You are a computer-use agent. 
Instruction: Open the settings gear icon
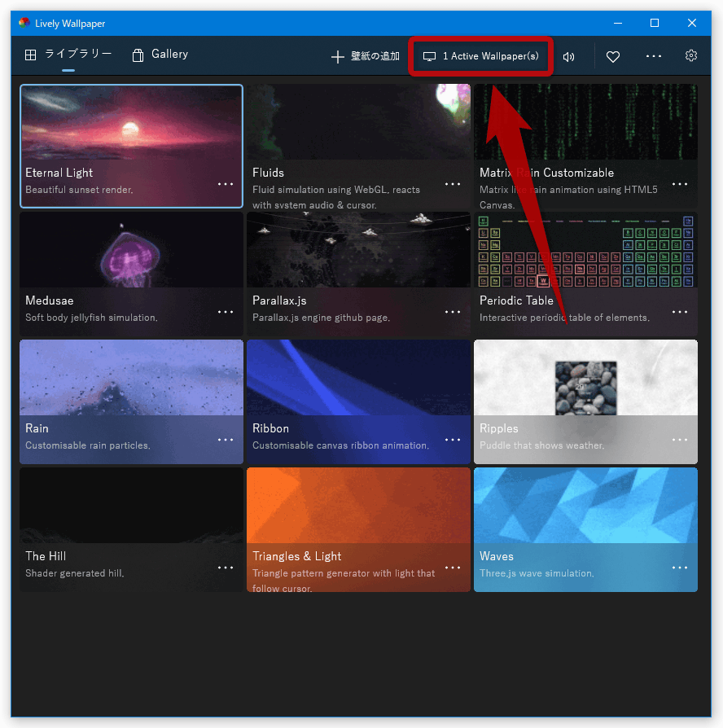click(691, 55)
